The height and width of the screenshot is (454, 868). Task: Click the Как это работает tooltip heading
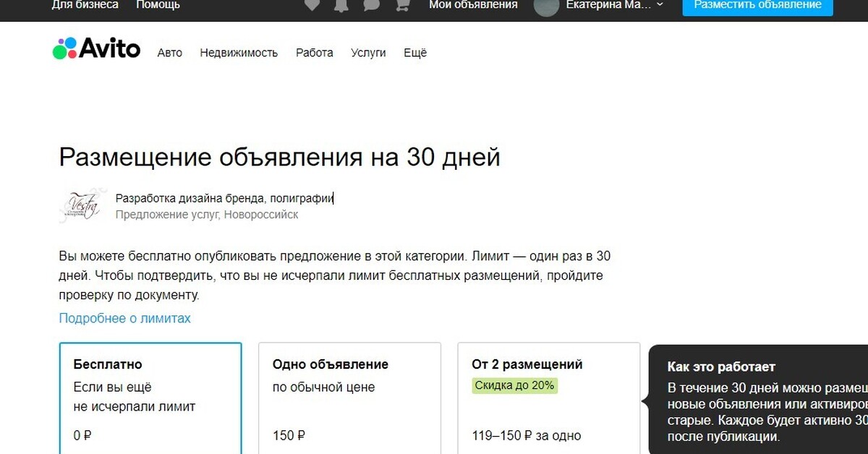click(x=721, y=367)
